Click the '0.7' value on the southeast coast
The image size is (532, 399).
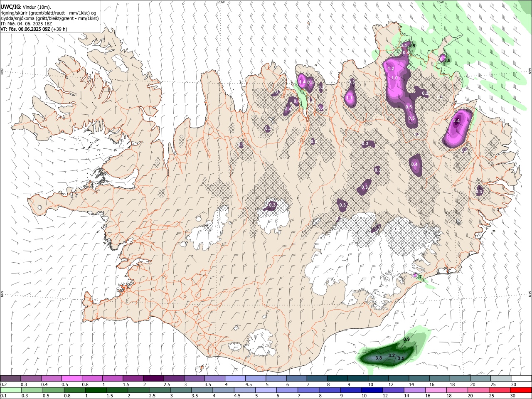click(x=419, y=277)
